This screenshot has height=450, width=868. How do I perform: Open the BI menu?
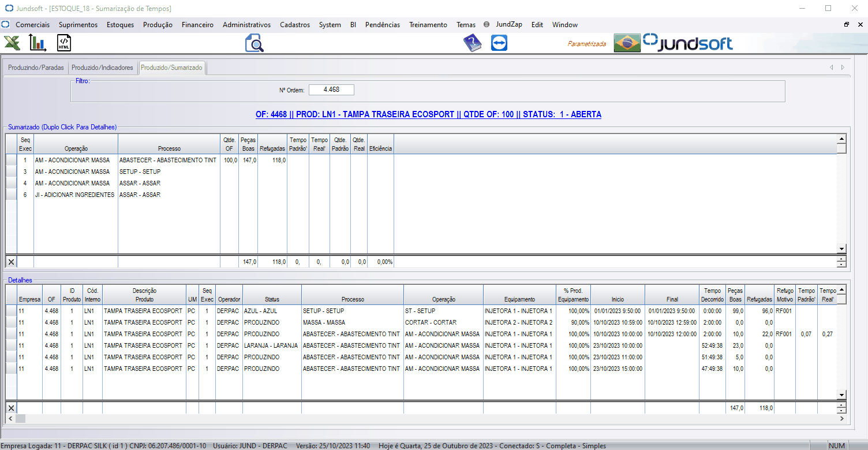(353, 25)
